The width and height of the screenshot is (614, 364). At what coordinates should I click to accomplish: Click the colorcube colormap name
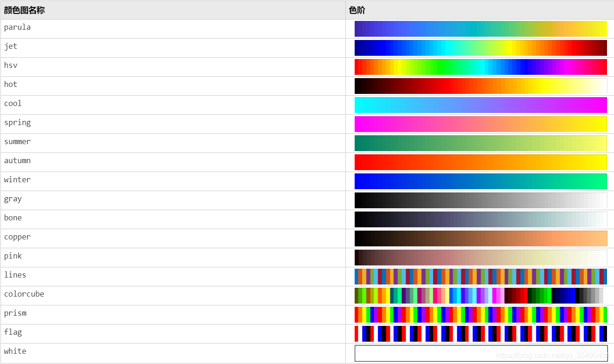(24, 294)
